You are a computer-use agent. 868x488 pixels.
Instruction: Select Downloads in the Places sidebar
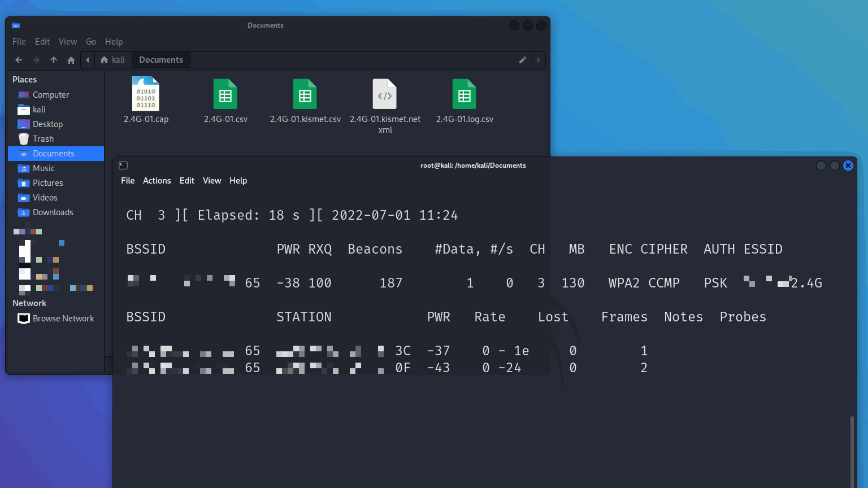[53, 212]
